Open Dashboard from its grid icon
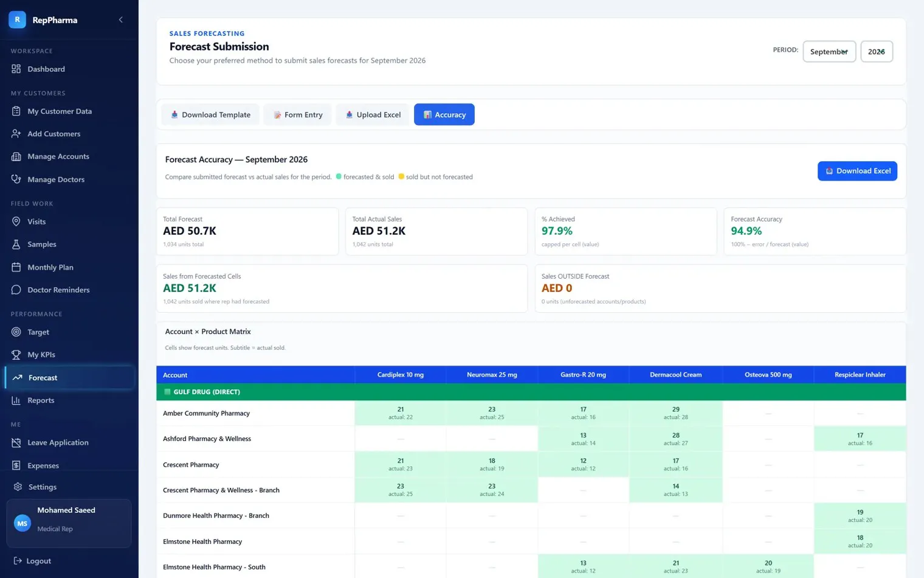Screen dimensions: 924x578 pos(16,69)
